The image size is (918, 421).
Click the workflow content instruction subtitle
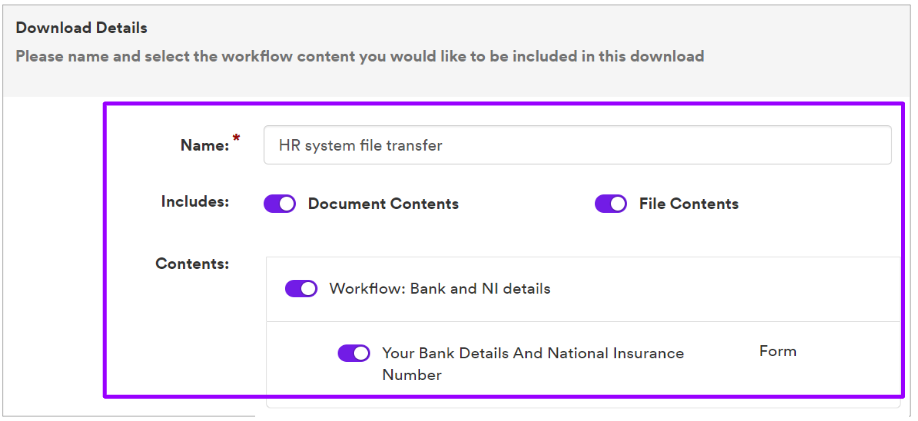[359, 57]
